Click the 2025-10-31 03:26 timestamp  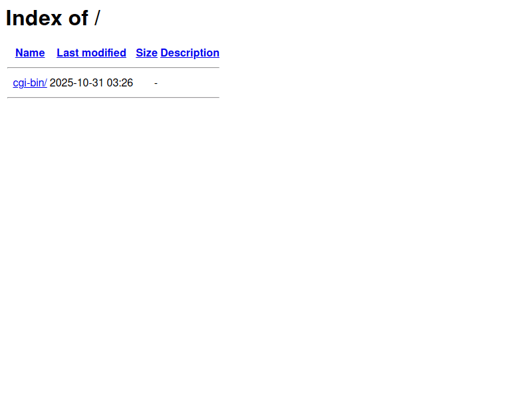click(91, 82)
